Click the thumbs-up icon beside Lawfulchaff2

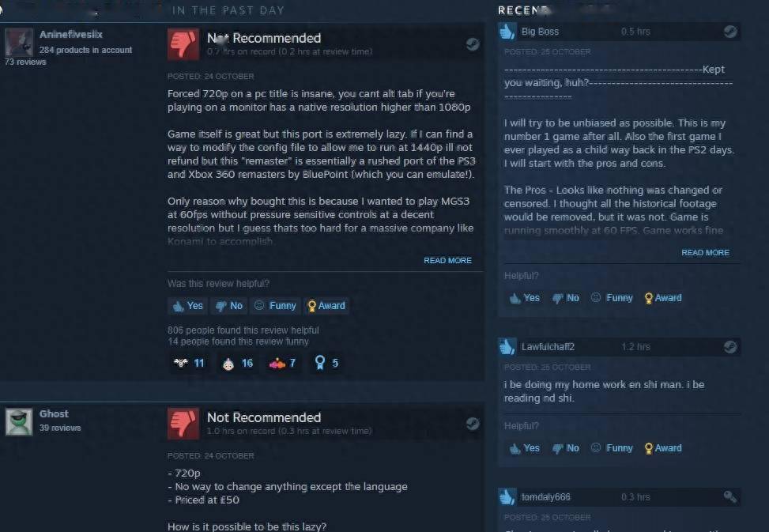coord(507,347)
